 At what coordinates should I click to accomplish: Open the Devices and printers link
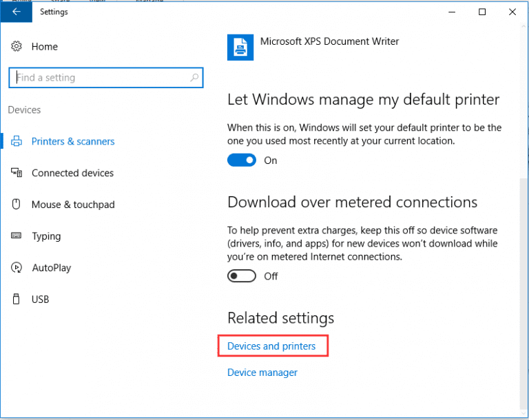click(x=271, y=346)
